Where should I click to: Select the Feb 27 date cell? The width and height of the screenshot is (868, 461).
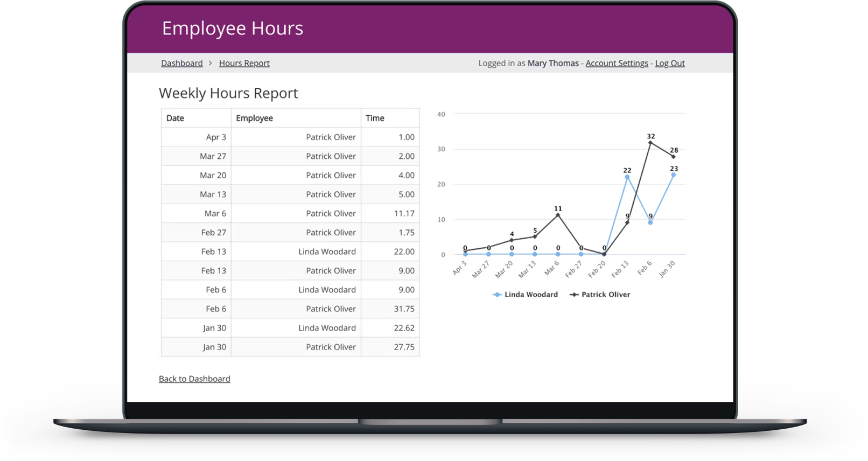196,233
